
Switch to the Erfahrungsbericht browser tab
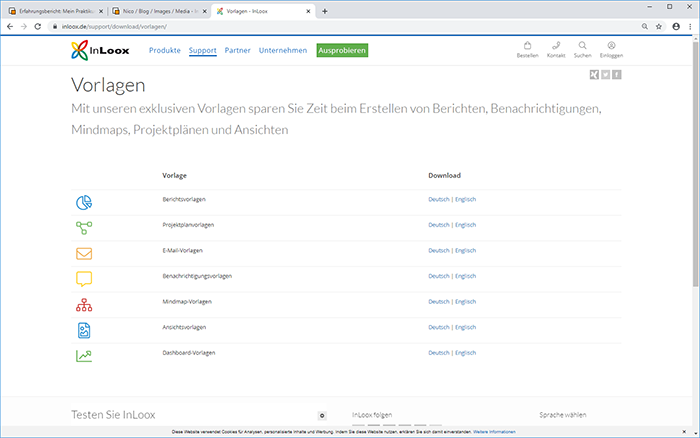coord(56,11)
